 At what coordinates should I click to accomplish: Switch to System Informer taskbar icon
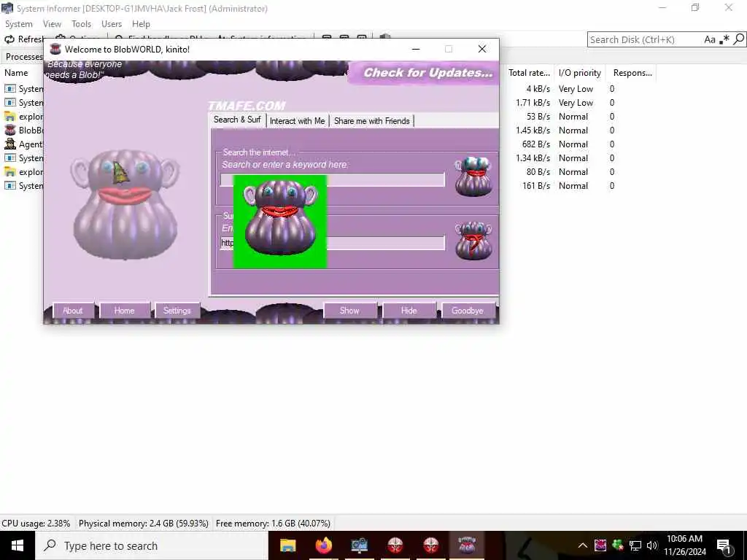359,545
